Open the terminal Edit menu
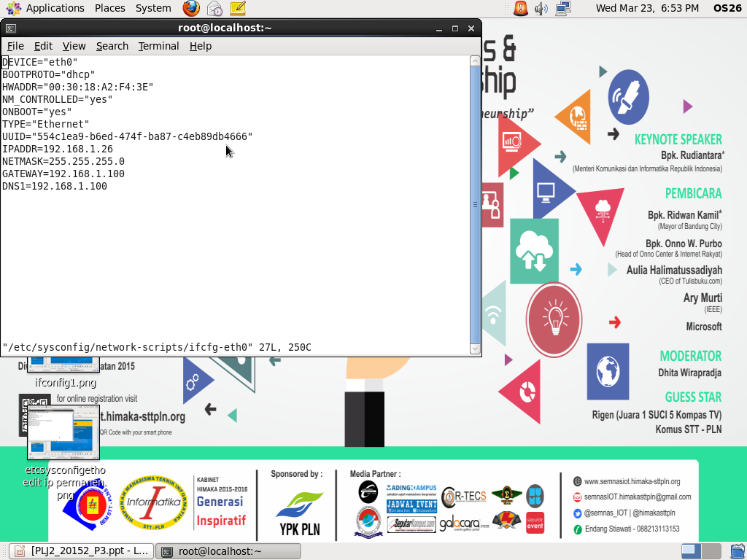 [x=43, y=46]
